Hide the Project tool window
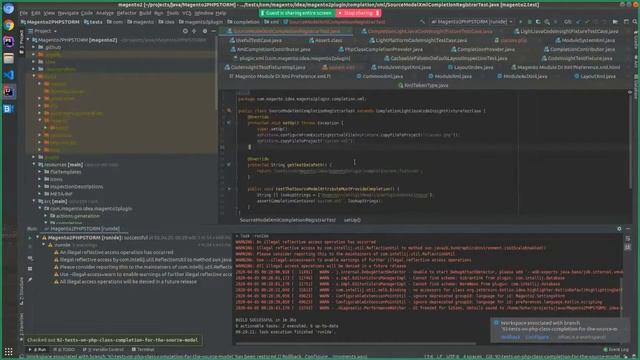The height and width of the screenshot is (360, 640). 213,31
